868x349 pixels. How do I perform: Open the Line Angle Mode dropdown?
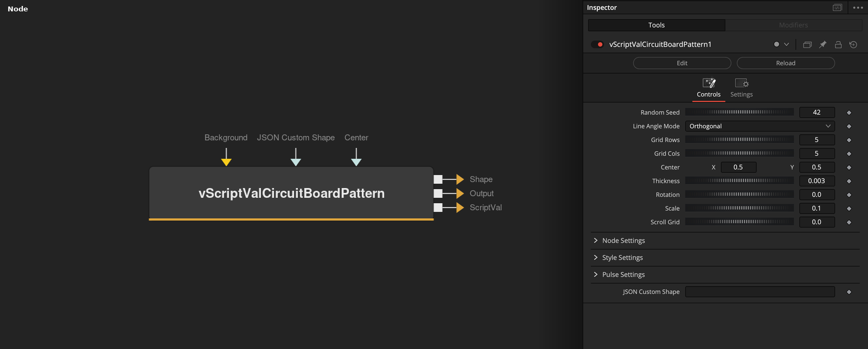760,126
